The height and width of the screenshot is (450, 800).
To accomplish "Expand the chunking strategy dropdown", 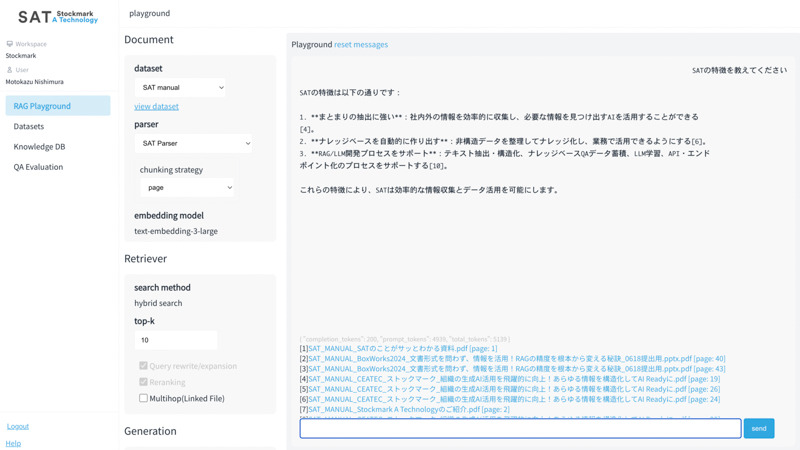I will [x=187, y=188].
